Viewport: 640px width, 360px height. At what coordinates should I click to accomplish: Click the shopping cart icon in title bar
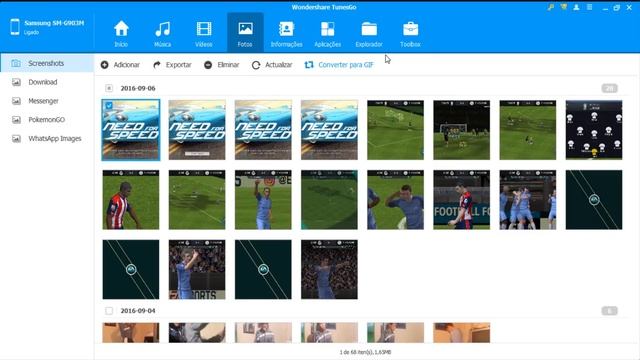tap(564, 7)
